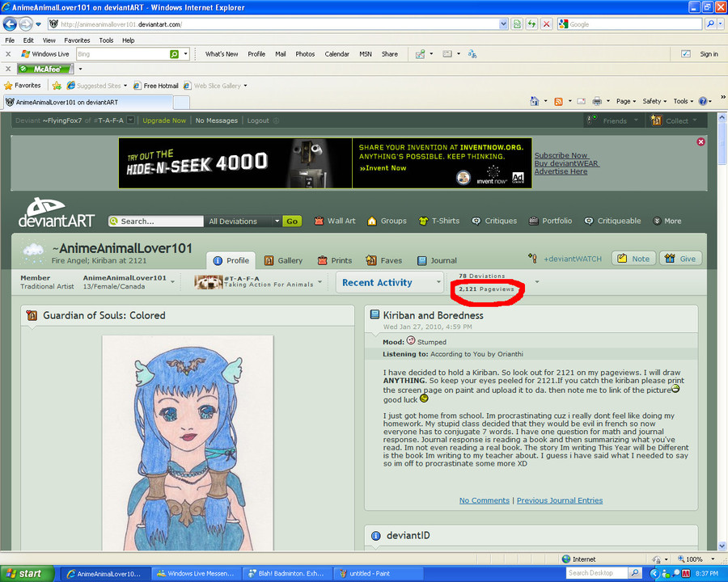The height and width of the screenshot is (582, 728).
Task: Click the magnifier button of the Google search box
Action: (710, 24)
